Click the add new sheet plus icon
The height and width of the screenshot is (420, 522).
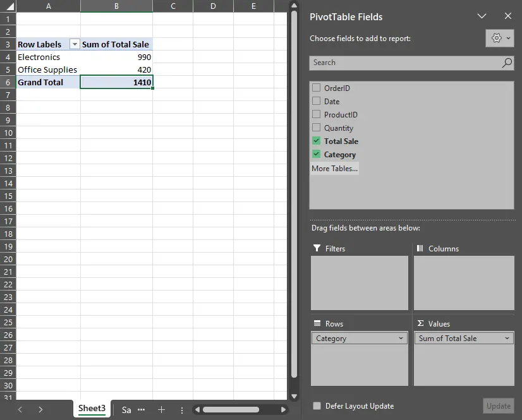pos(161,410)
